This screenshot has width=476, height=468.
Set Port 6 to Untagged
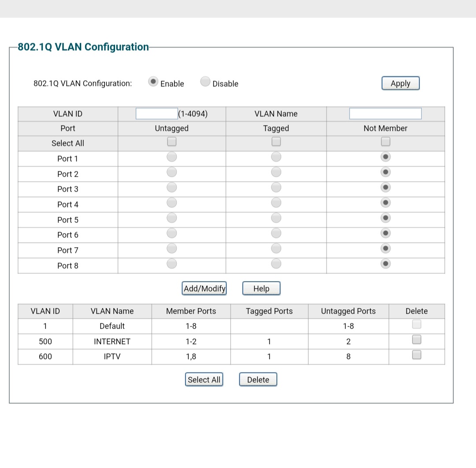pyautogui.click(x=172, y=233)
